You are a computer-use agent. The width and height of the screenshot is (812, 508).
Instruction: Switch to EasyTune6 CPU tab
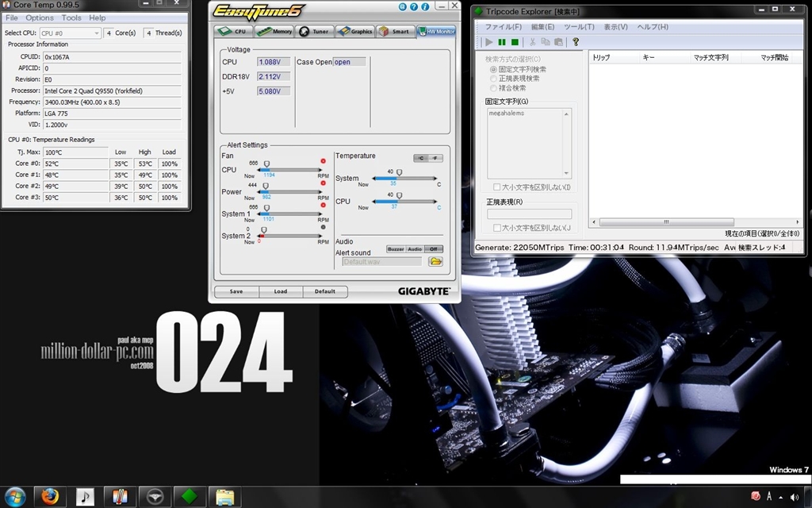(x=232, y=31)
